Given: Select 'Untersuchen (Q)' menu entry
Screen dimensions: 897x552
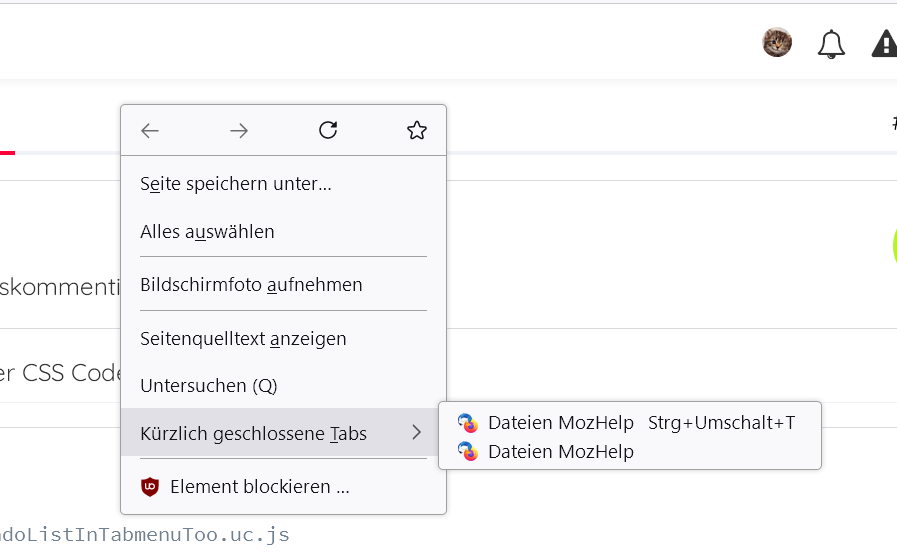Looking at the screenshot, I should (209, 386).
